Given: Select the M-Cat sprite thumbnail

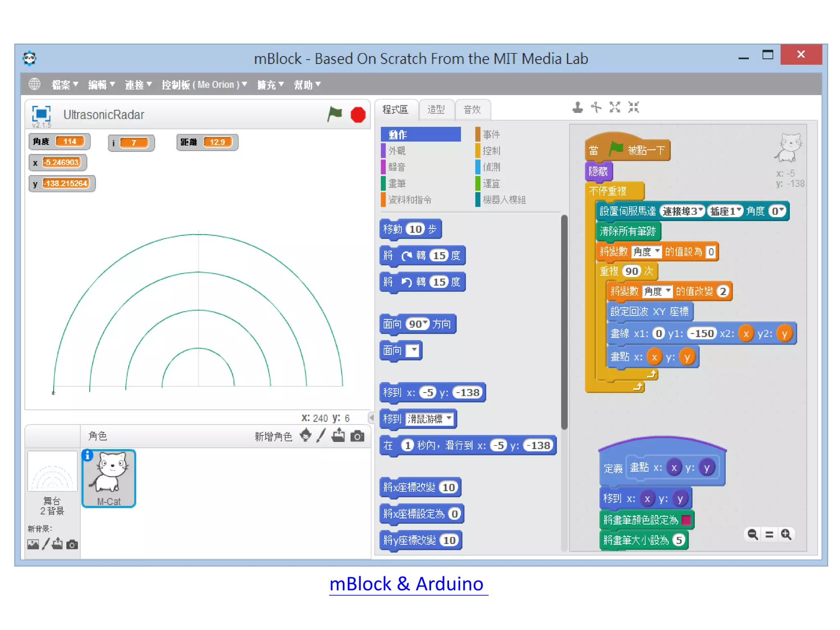Looking at the screenshot, I should click(109, 478).
